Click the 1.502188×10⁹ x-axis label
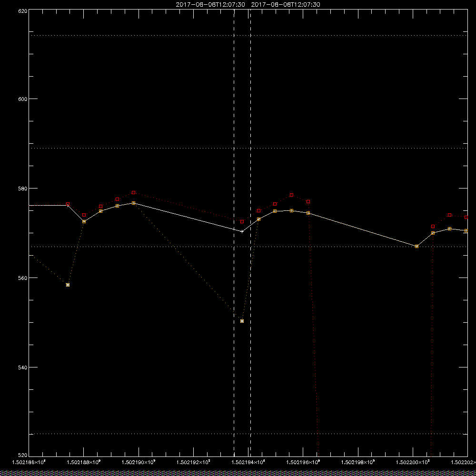 point(83,462)
